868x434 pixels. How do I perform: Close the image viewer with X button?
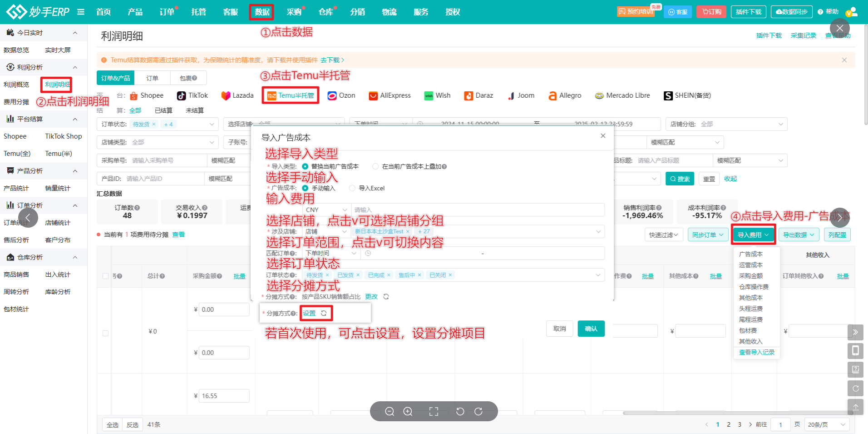pos(839,28)
